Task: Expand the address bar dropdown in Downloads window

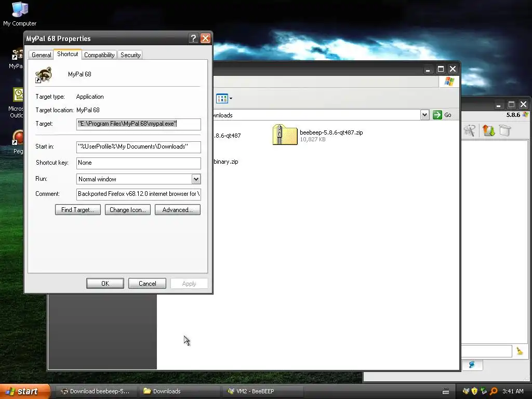Action: pos(424,115)
